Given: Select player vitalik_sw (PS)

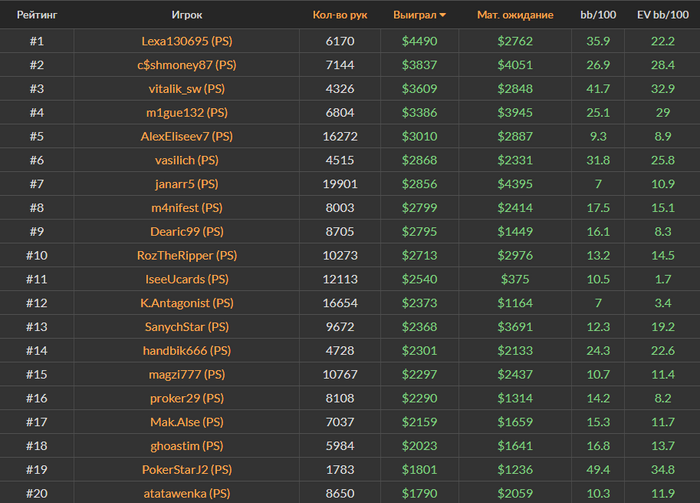Looking at the screenshot, I should click(x=188, y=89).
